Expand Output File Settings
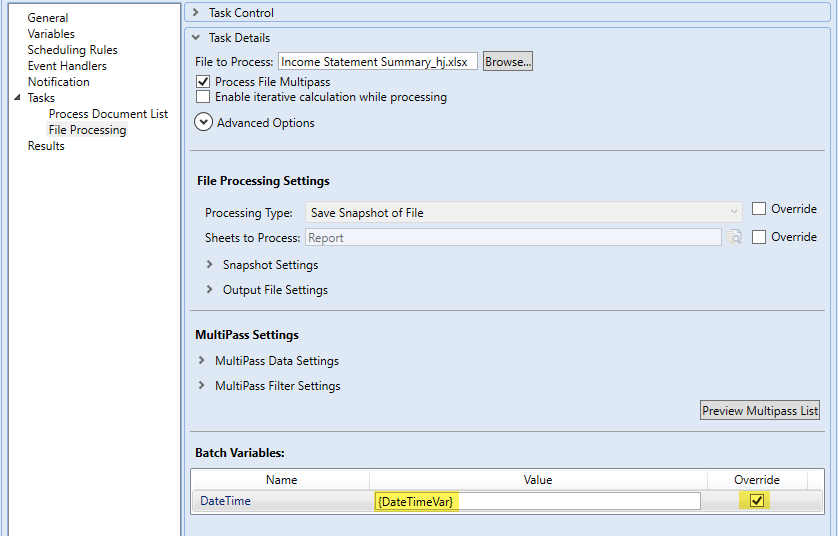 coord(210,290)
